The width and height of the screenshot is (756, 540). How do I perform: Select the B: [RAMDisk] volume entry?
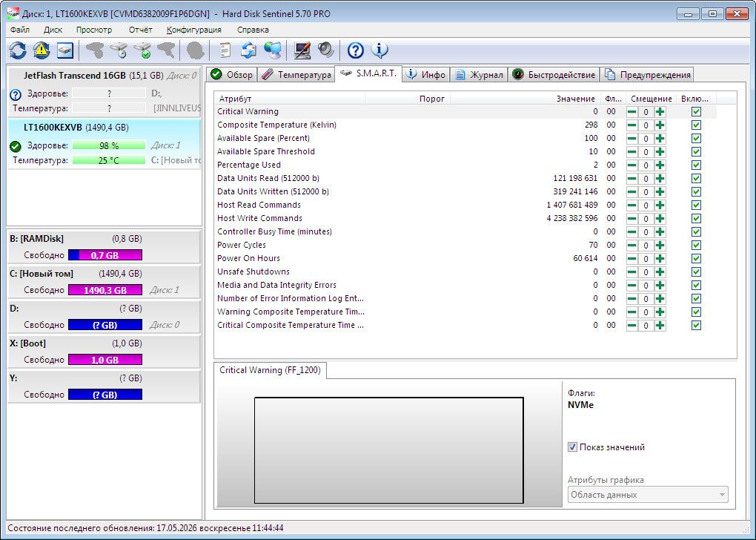click(x=105, y=246)
